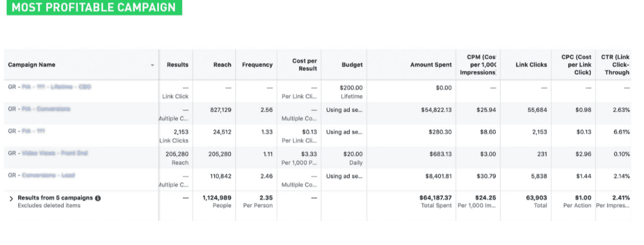
Task: Select the $25.94 CPM value
Action: click(486, 110)
